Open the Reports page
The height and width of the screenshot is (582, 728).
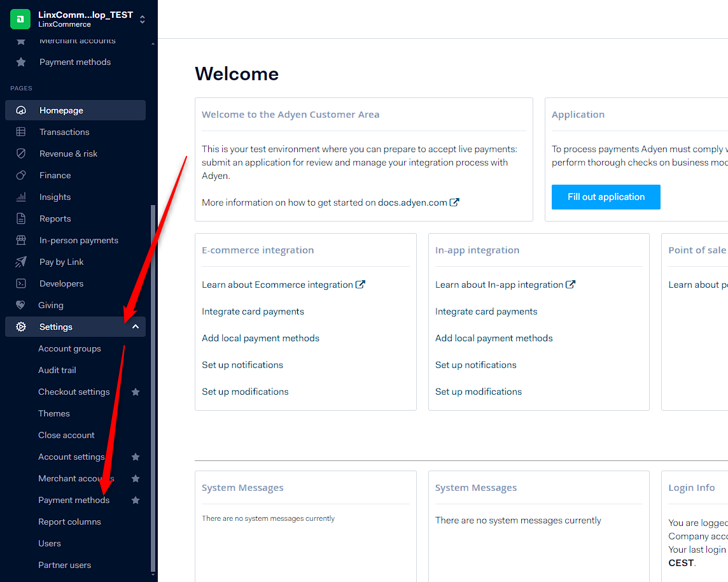click(55, 218)
